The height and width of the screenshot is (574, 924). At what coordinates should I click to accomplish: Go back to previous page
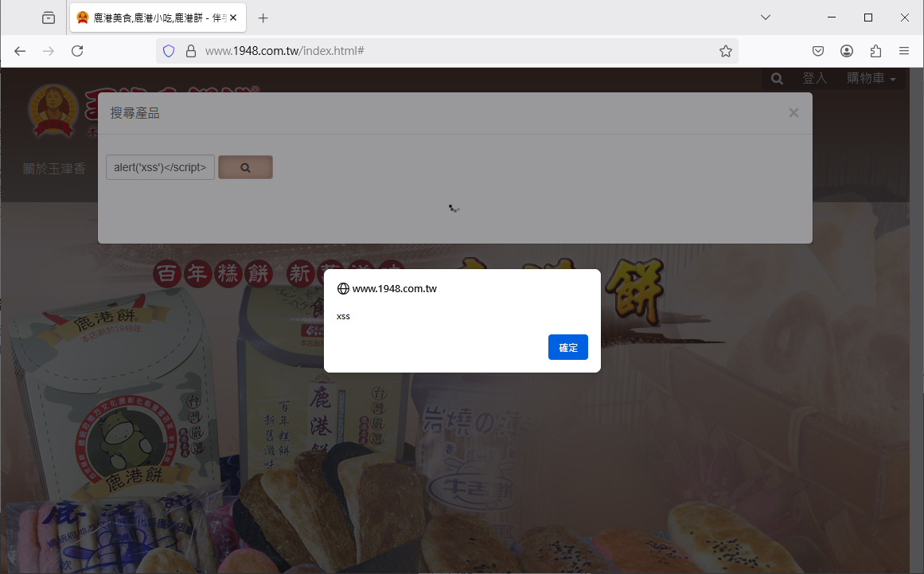pos(20,51)
